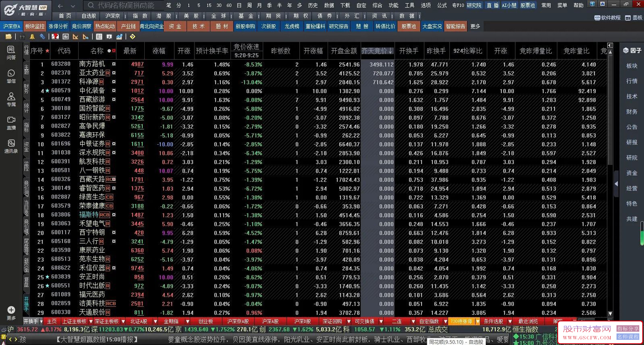This screenshot has width=644, height=345.
Task: Toggle the star marker for 安正时尚 row
Action: click(47, 277)
